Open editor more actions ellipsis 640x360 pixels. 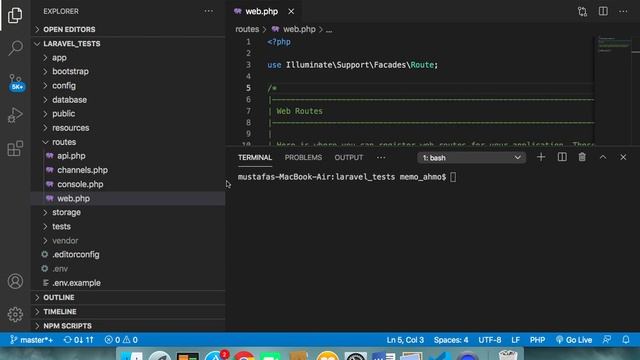tap(623, 11)
